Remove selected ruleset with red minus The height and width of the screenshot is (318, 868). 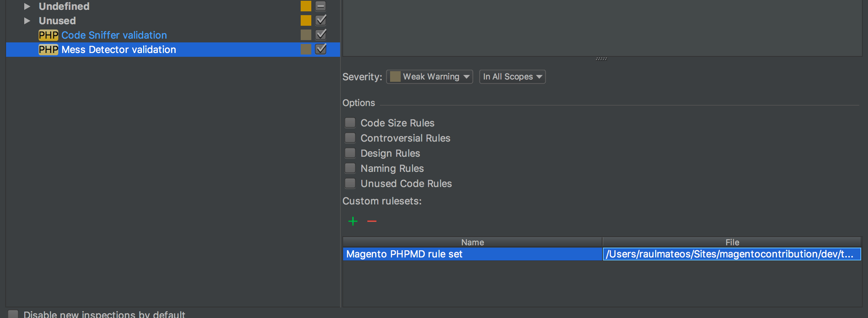click(372, 221)
